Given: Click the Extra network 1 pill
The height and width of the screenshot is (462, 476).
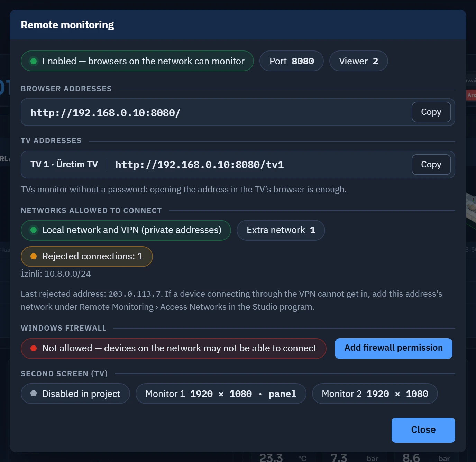Looking at the screenshot, I should coord(281,230).
